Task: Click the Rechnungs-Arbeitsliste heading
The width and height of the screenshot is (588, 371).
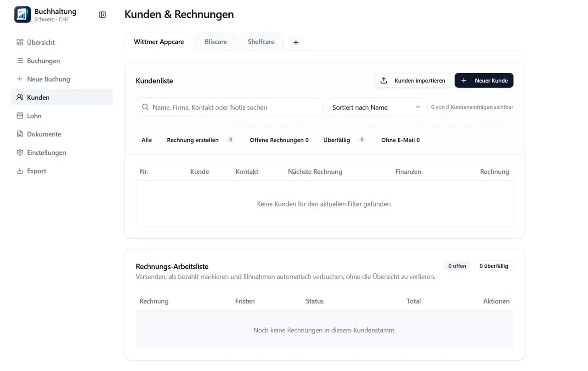Action: tap(172, 266)
